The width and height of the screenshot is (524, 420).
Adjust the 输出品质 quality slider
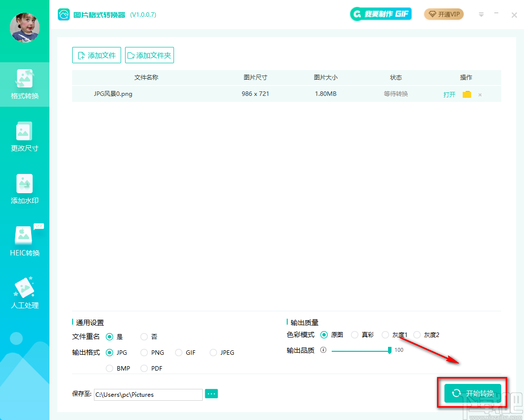click(389, 350)
